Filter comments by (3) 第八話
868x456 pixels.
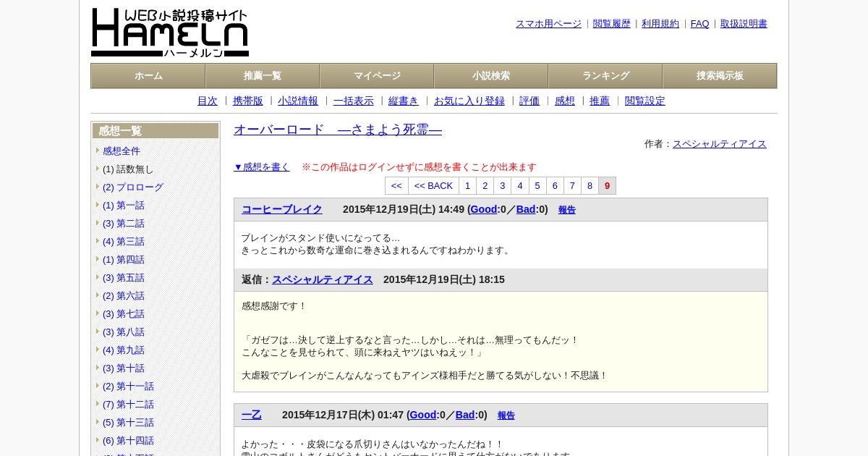tap(124, 332)
